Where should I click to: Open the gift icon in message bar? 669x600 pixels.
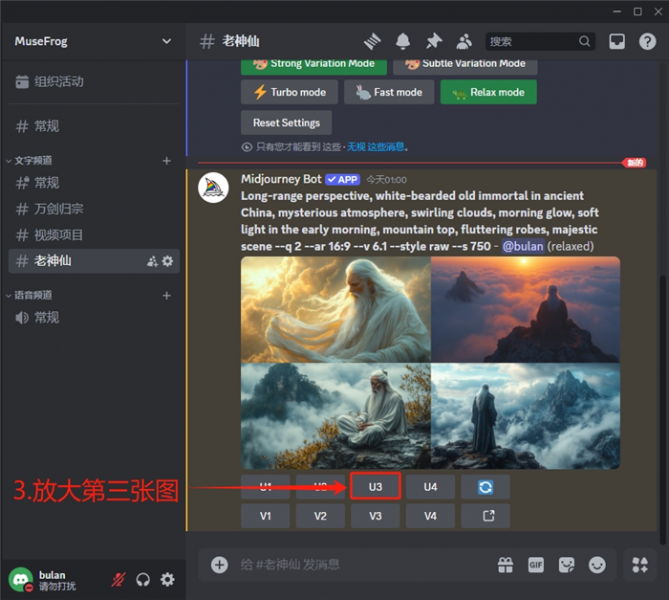506,565
